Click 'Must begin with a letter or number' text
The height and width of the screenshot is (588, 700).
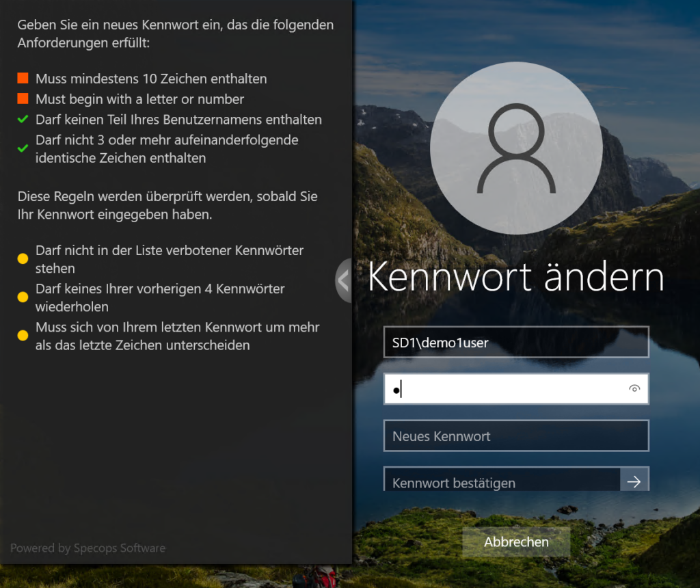(x=139, y=100)
